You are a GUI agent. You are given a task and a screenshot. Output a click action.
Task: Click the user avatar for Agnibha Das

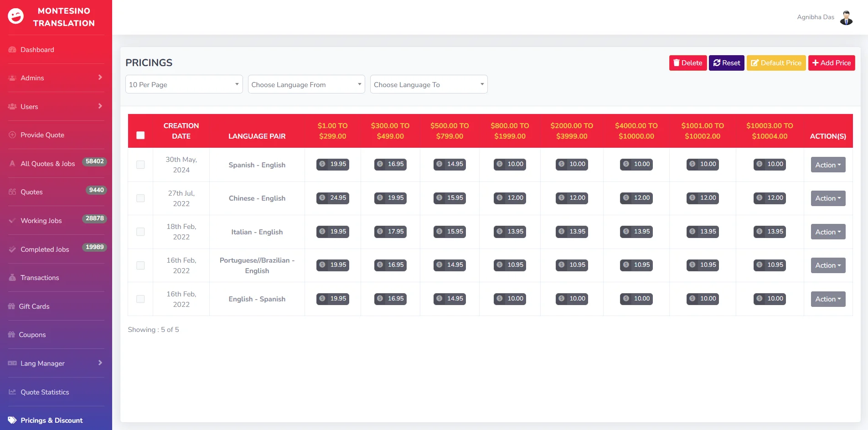846,17
